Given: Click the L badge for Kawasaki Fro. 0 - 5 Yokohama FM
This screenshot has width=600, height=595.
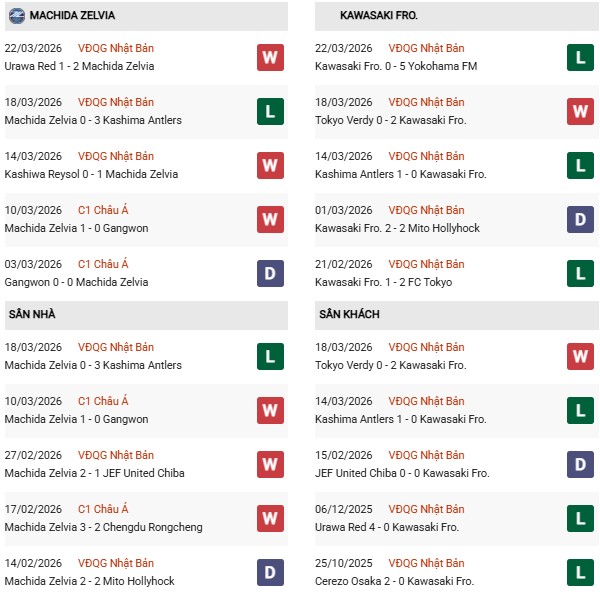Looking at the screenshot, I should pos(581,57).
